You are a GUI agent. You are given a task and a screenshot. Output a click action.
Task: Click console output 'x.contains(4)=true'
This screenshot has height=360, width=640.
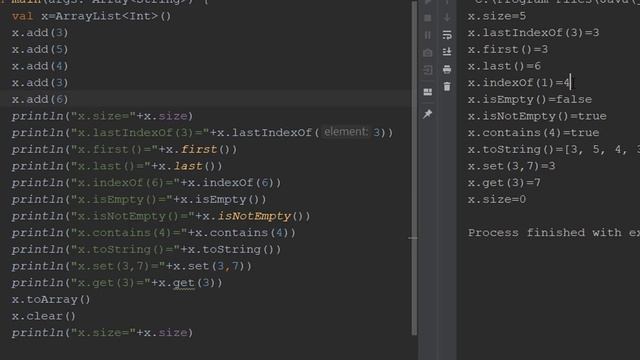pyautogui.click(x=533, y=133)
